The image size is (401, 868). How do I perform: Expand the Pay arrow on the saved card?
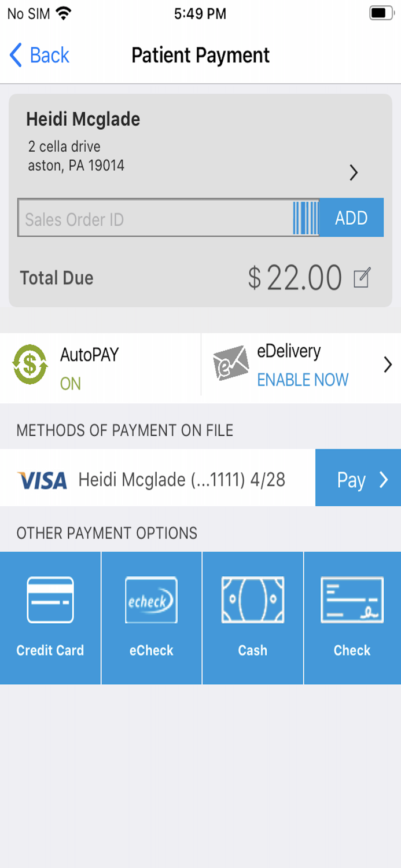tap(382, 479)
